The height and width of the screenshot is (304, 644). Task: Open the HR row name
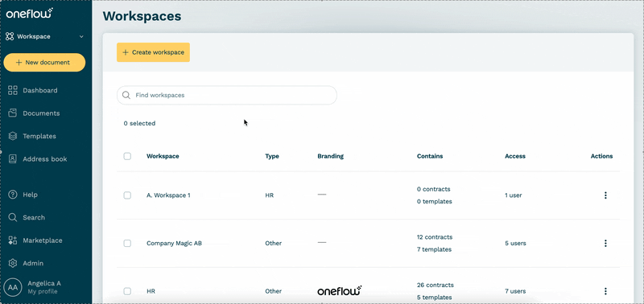coord(151,291)
